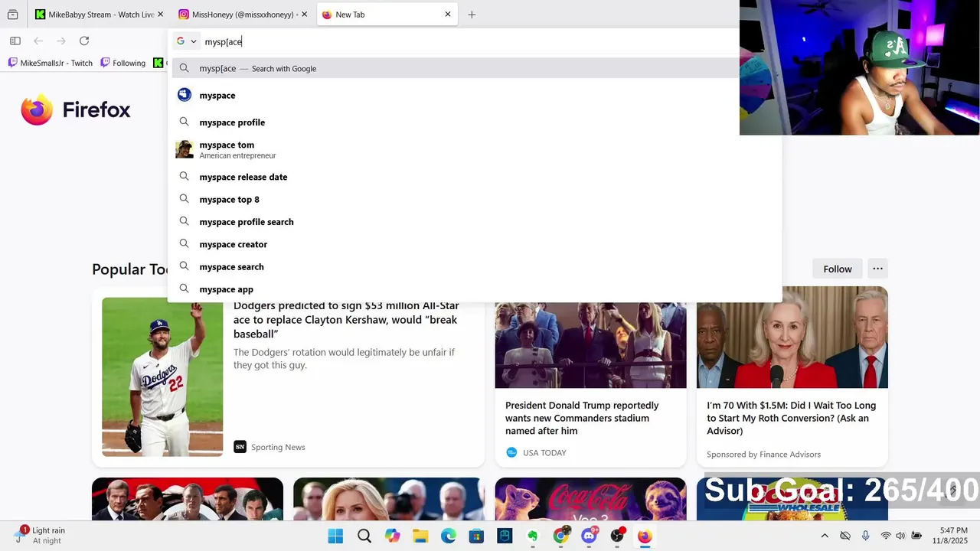Open the Coca-Cola thumbnail story

click(590, 499)
